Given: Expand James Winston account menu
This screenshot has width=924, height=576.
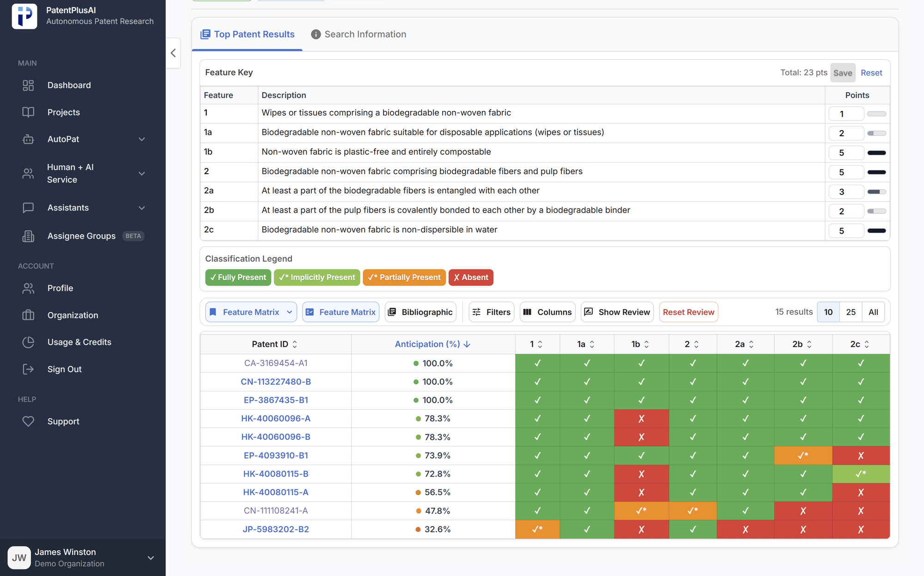Looking at the screenshot, I should 151,558.
